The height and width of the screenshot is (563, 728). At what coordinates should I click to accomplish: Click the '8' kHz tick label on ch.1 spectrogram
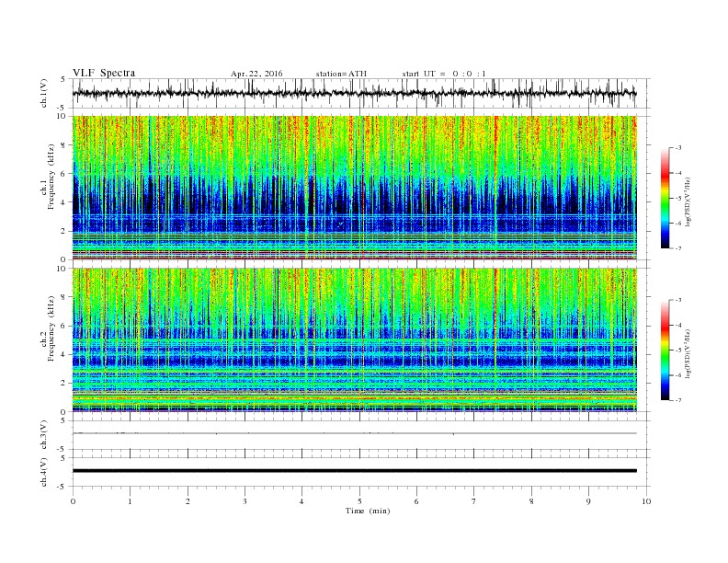click(64, 145)
